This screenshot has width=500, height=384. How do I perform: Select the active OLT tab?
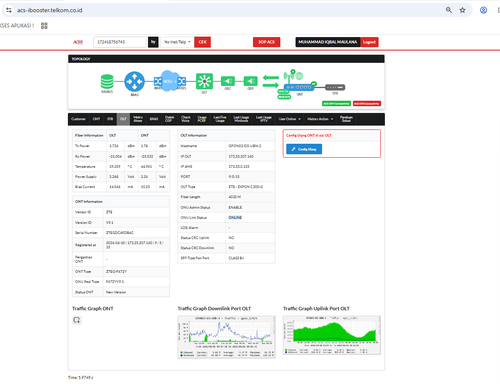click(123, 119)
